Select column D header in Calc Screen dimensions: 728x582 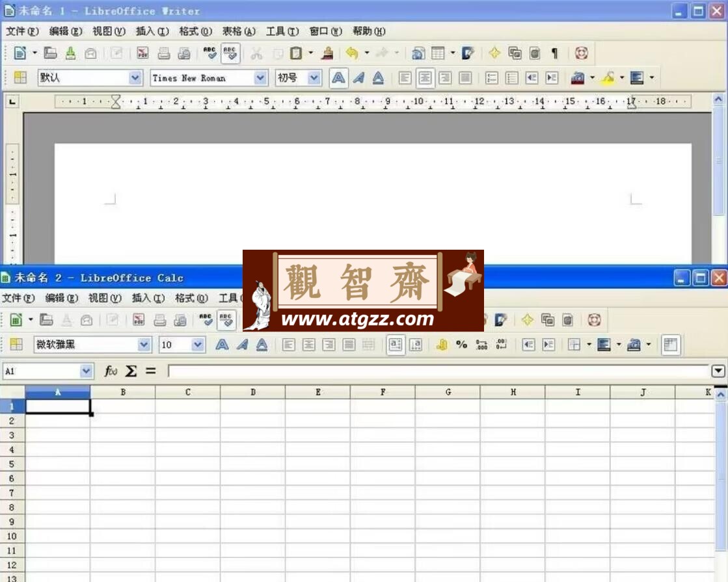(x=252, y=392)
